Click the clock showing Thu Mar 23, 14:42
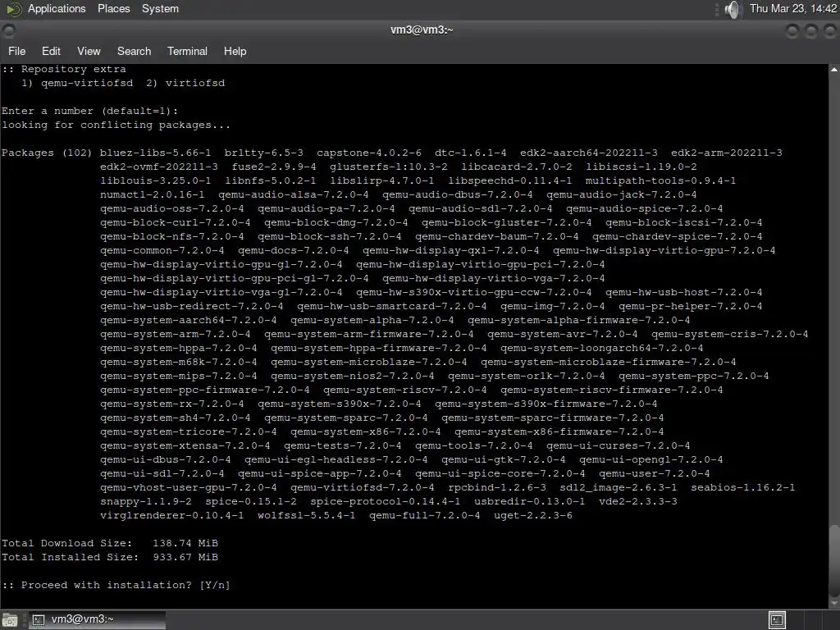 pos(793,8)
